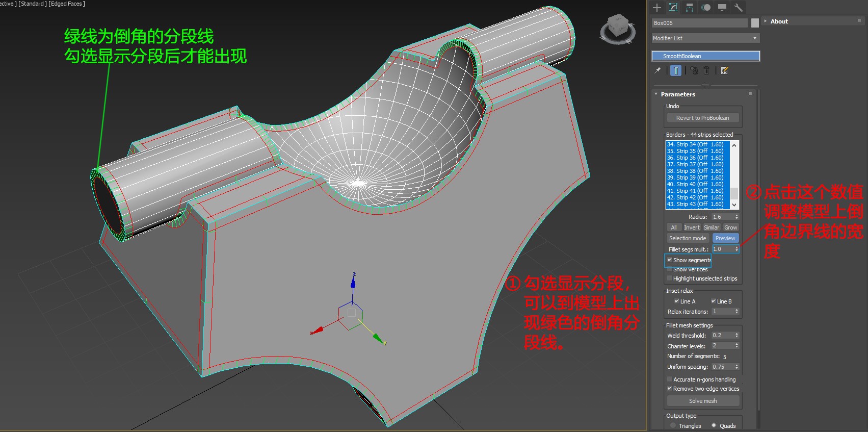
Task: Open the Utilities wrench panel
Action: point(738,7)
